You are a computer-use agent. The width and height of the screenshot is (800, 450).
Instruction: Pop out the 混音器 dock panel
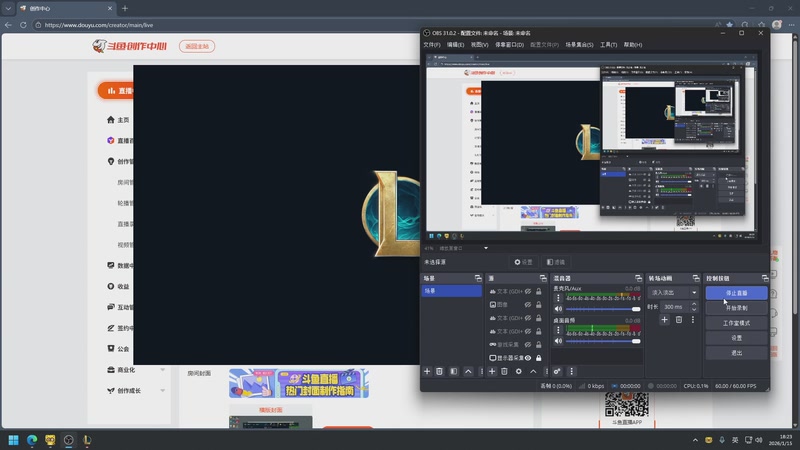point(638,278)
